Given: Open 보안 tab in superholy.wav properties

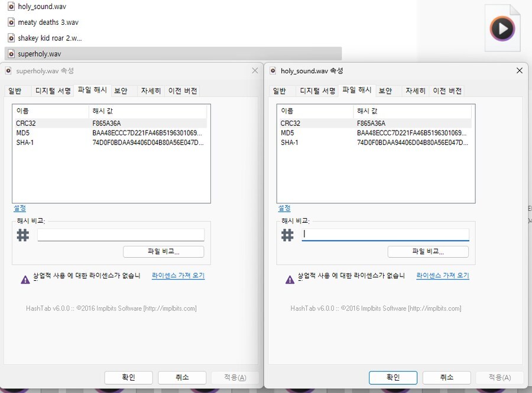Looking at the screenshot, I should pos(121,90).
